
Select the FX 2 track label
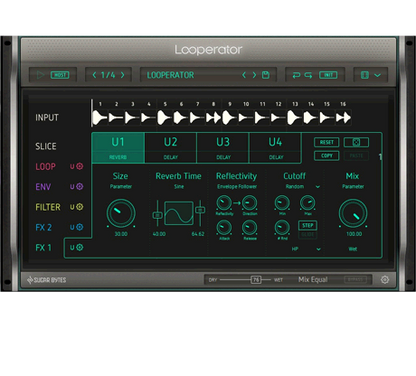(x=44, y=227)
